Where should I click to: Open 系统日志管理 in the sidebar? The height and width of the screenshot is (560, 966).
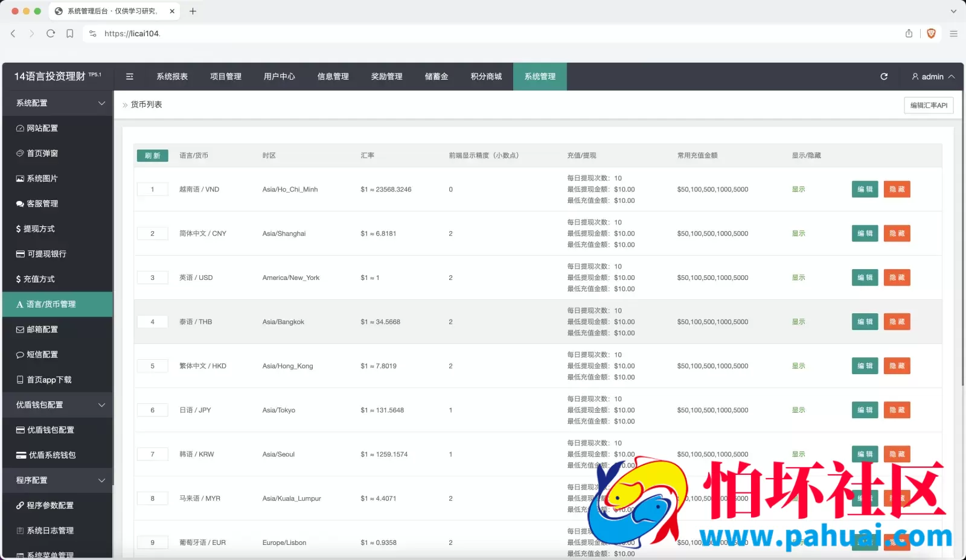[x=57, y=530]
